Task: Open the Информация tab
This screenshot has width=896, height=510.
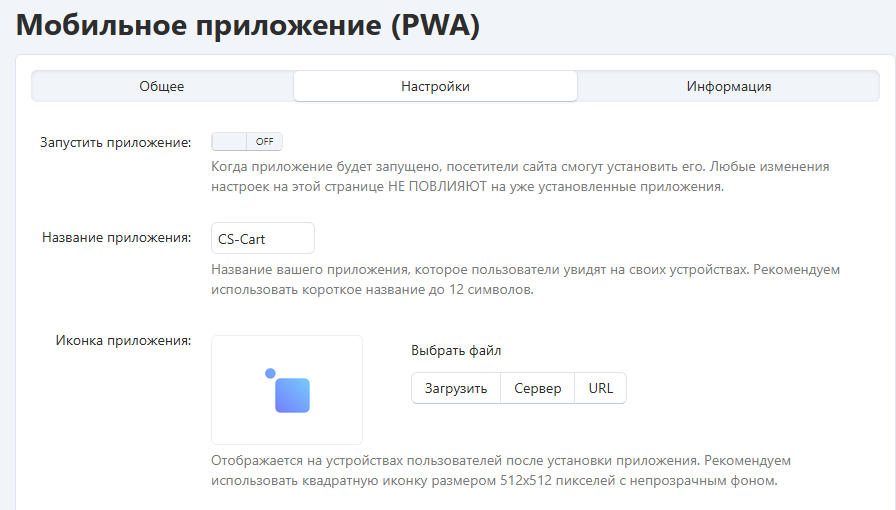Action: [728, 86]
